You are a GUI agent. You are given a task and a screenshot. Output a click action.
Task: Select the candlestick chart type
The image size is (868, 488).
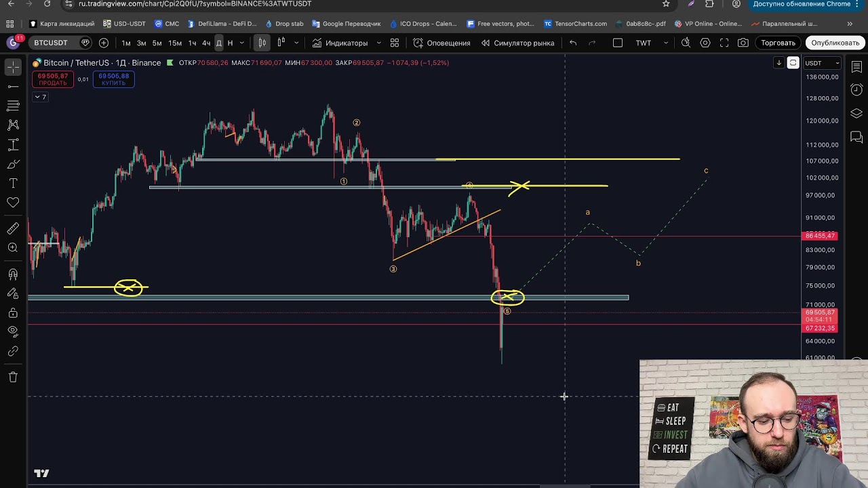[x=262, y=43]
